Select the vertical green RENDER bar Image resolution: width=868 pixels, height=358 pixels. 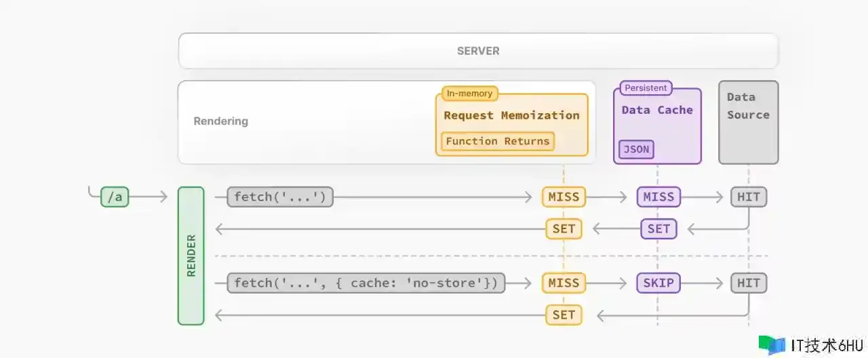[191, 256]
